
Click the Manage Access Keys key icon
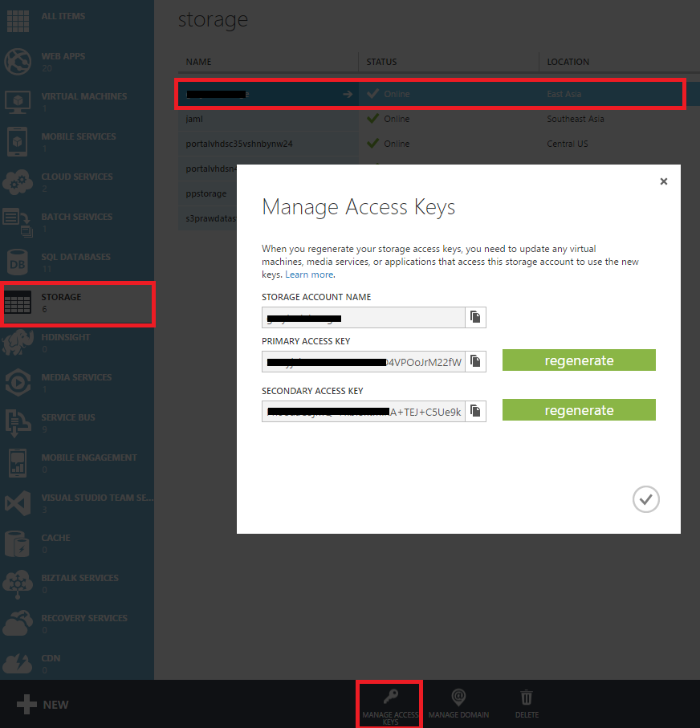(389, 696)
